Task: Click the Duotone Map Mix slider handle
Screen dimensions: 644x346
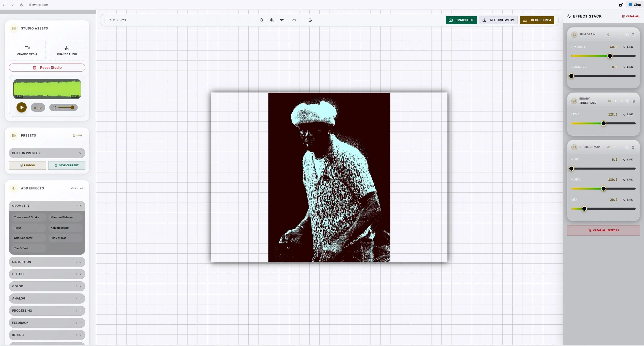Action: (584, 209)
